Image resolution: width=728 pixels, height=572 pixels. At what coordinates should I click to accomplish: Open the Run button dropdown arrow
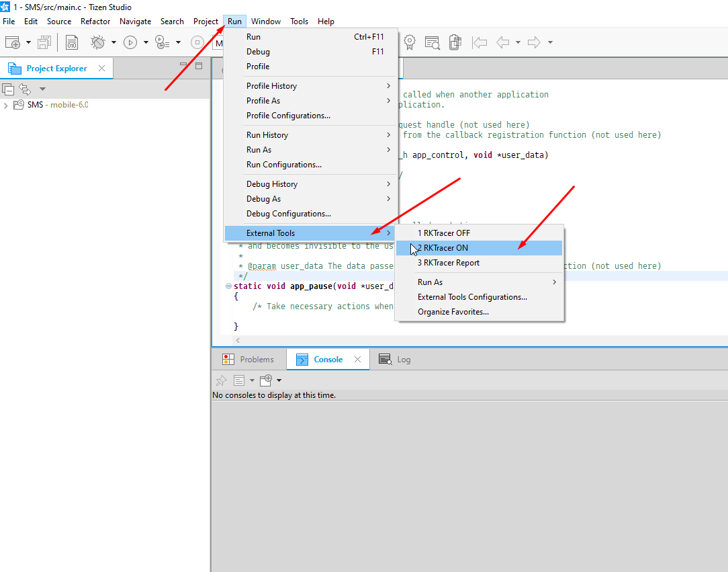(x=146, y=42)
